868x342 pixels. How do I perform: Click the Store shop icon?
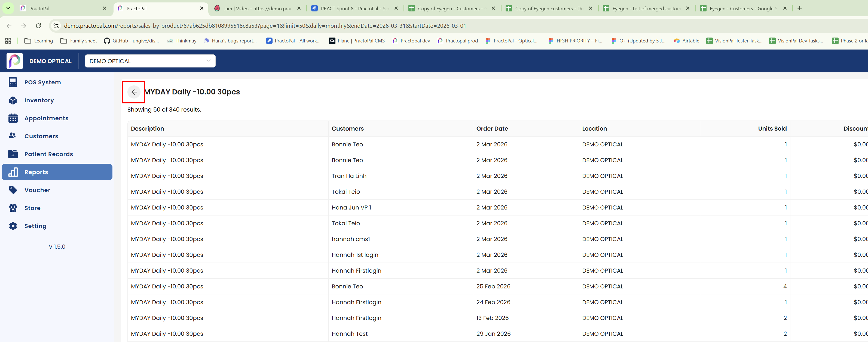pos(13,208)
